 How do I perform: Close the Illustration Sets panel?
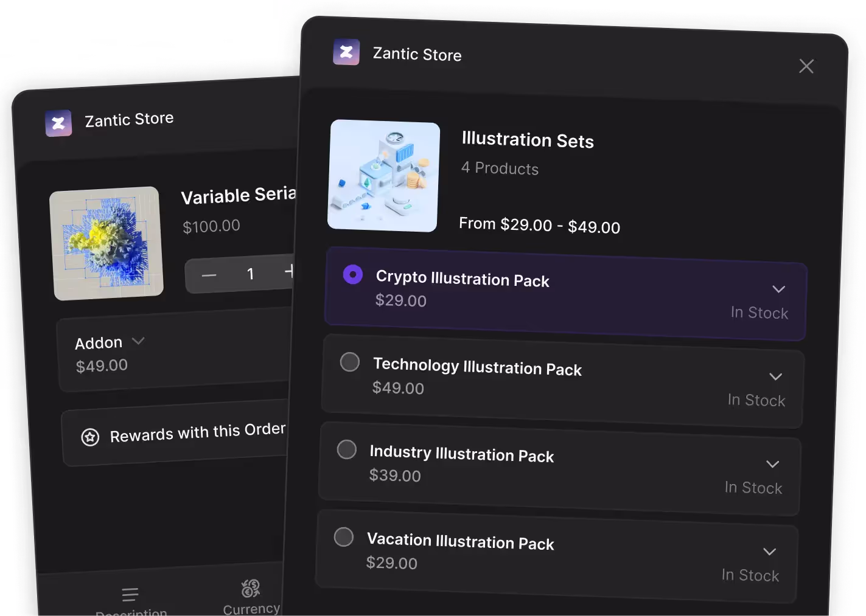coord(806,66)
